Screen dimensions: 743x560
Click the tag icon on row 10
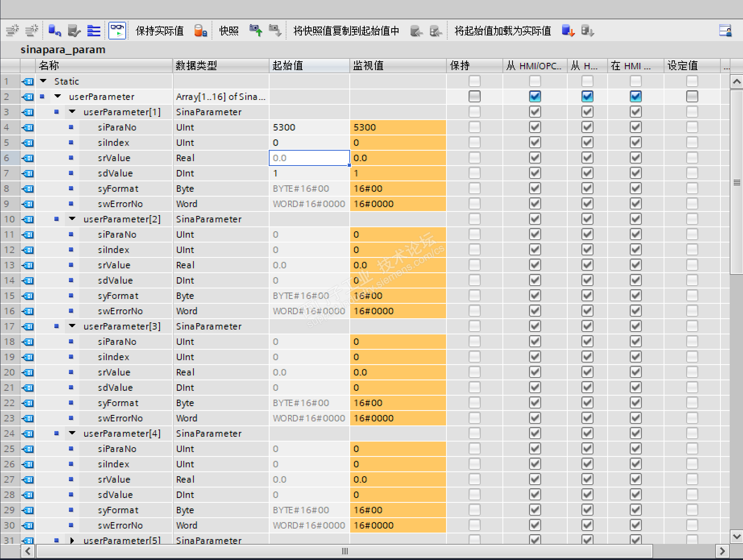28,220
